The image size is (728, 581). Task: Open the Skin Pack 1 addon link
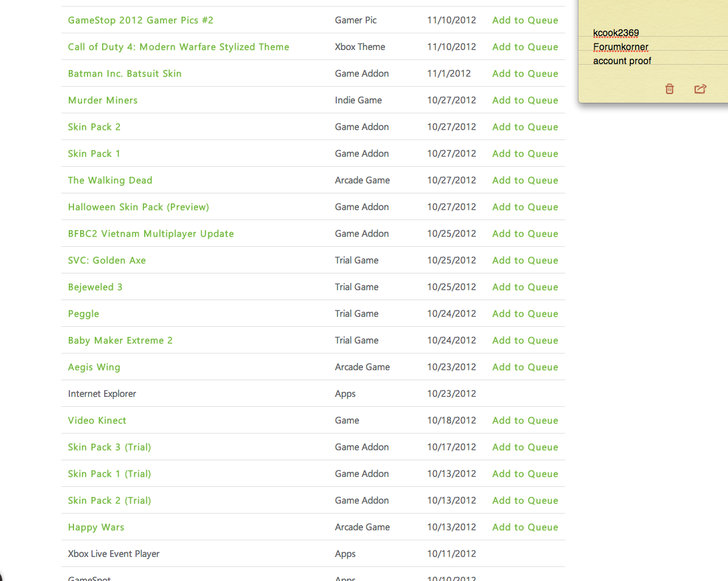tap(94, 153)
